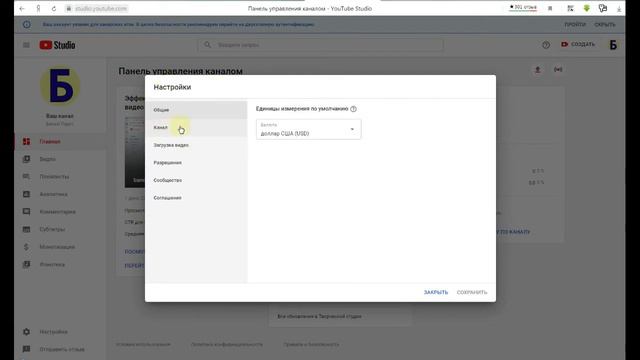Screen dimensions: 640x360
Task: Click СКРЫТЬ to hide the security banner
Action: 604,24
